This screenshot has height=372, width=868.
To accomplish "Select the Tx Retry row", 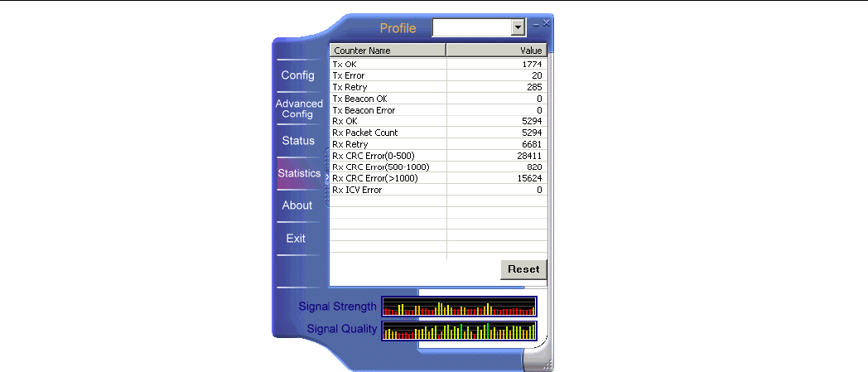I will click(438, 87).
